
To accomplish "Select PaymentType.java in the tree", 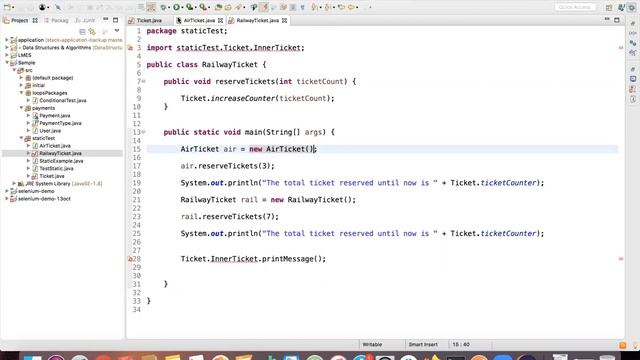I will 60,123.
